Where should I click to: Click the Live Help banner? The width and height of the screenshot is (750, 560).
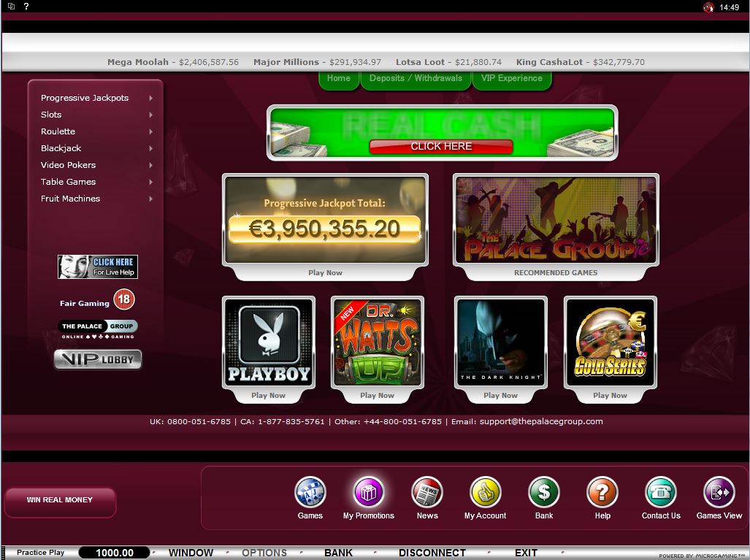[x=98, y=266]
